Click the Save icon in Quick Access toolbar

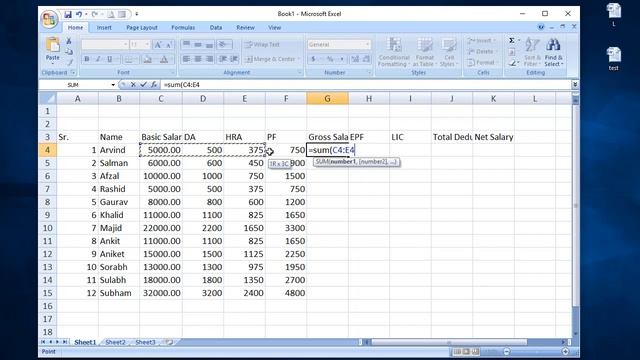pos(68,14)
